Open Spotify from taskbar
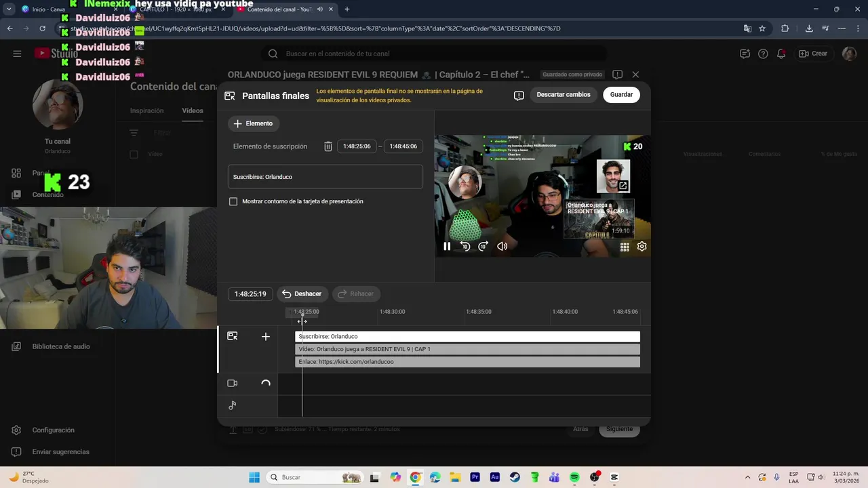The image size is (868, 488). click(575, 477)
